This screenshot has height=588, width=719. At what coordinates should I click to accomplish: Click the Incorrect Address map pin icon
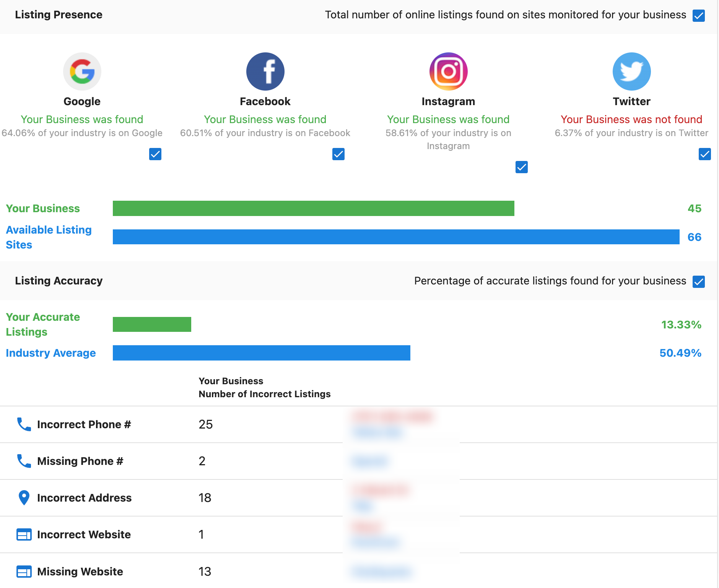24,498
